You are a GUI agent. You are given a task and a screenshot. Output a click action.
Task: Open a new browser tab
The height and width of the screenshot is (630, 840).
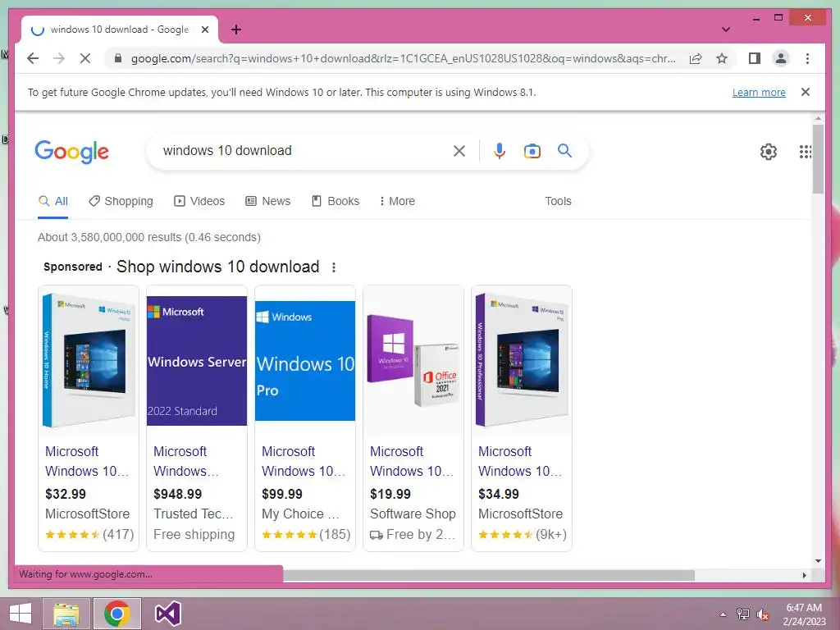[236, 30]
